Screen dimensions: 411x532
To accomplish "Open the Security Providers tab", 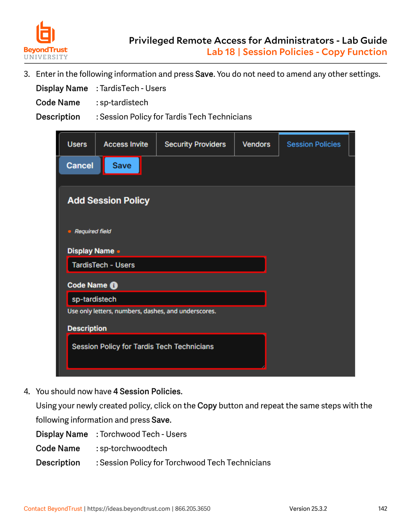I will coord(195,144).
